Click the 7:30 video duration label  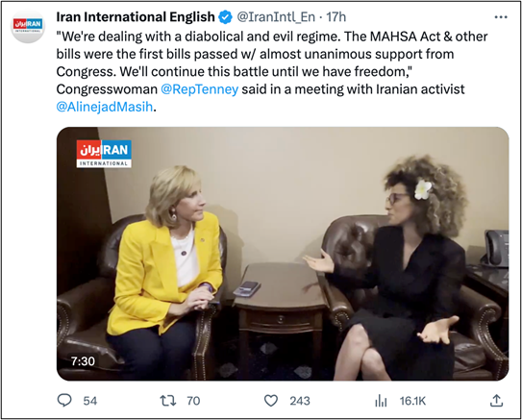[83, 361]
